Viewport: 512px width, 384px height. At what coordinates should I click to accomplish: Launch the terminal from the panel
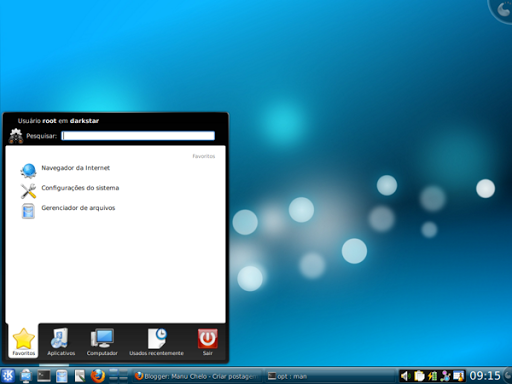tap(44, 376)
